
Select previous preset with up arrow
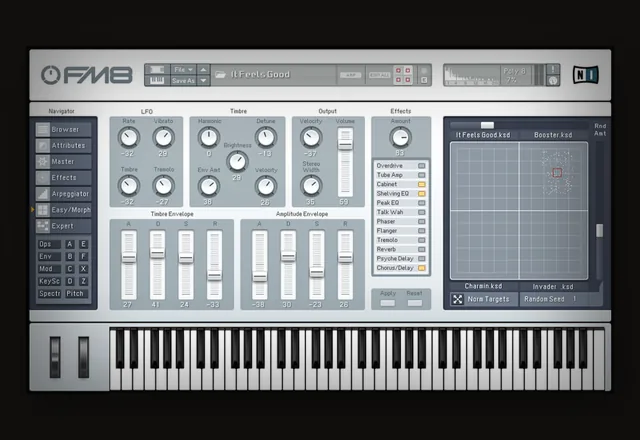coord(203,69)
